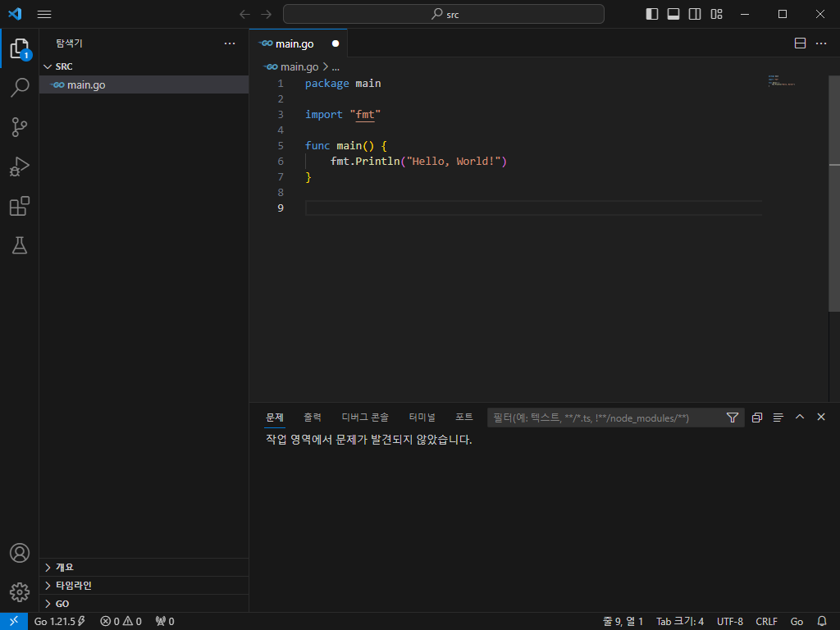840x630 pixels.
Task: Toggle the bottom panel layout button
Action: [673, 14]
